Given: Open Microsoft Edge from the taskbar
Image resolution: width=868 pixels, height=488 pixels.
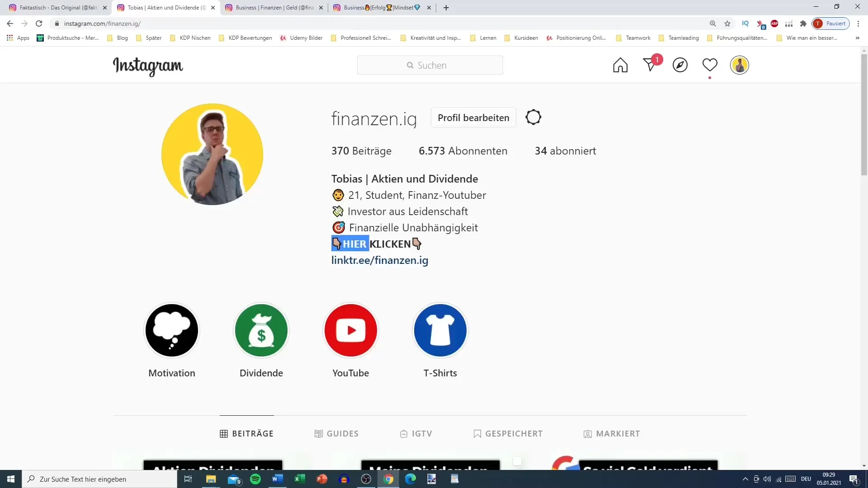Looking at the screenshot, I should click(x=410, y=479).
